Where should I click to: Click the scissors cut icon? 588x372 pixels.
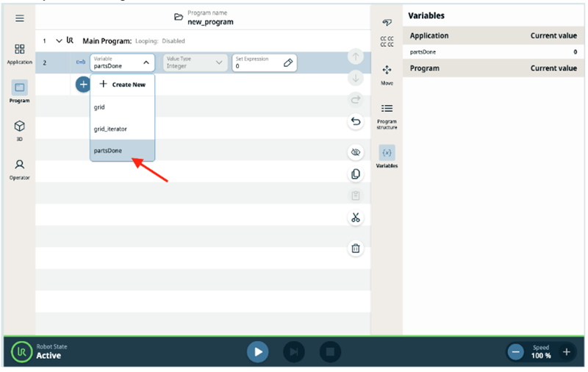click(356, 218)
